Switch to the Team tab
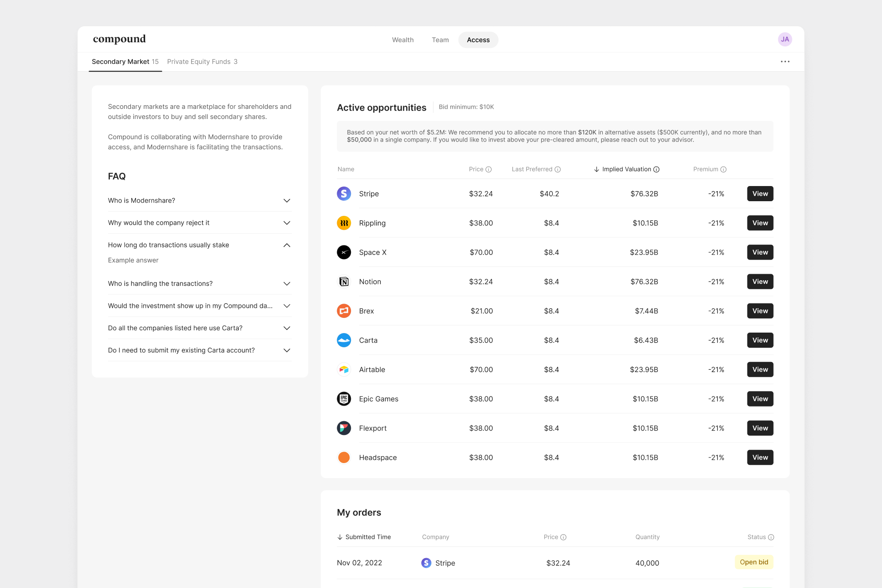The height and width of the screenshot is (588, 882). 440,40
